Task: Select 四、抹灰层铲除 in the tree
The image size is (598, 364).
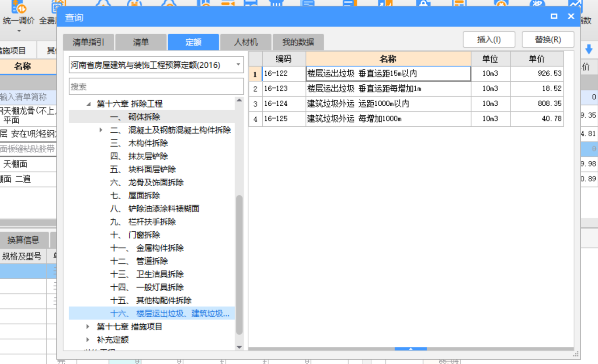Action: point(139,156)
